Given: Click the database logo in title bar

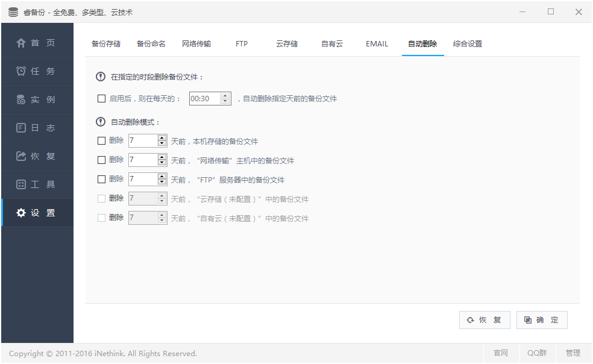Looking at the screenshot, I should 13,11.
